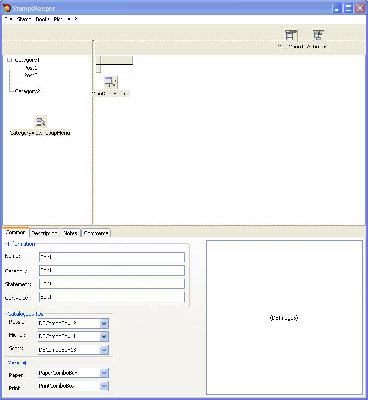Open the third Catalogues combo box
This screenshot has width=368, height=400.
pos(104,350)
